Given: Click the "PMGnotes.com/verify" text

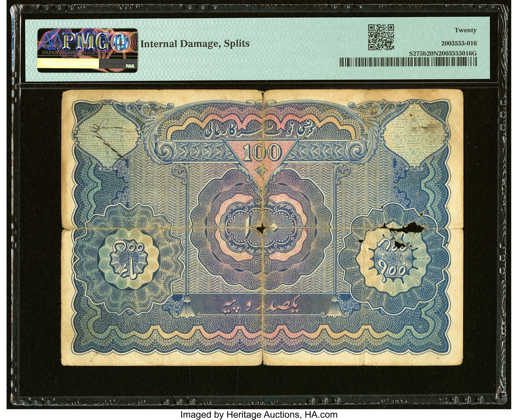Looking at the screenshot, I should pos(70,63).
